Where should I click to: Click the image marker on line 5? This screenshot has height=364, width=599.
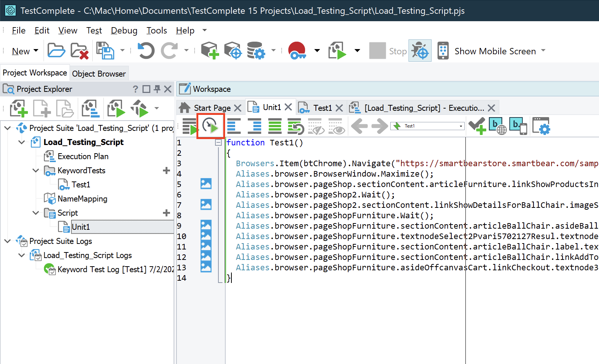pos(206,184)
